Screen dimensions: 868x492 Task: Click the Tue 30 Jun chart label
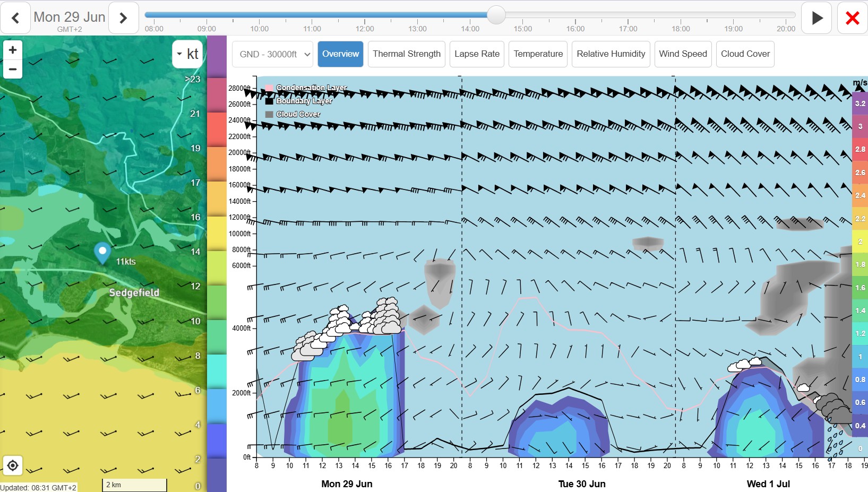582,484
